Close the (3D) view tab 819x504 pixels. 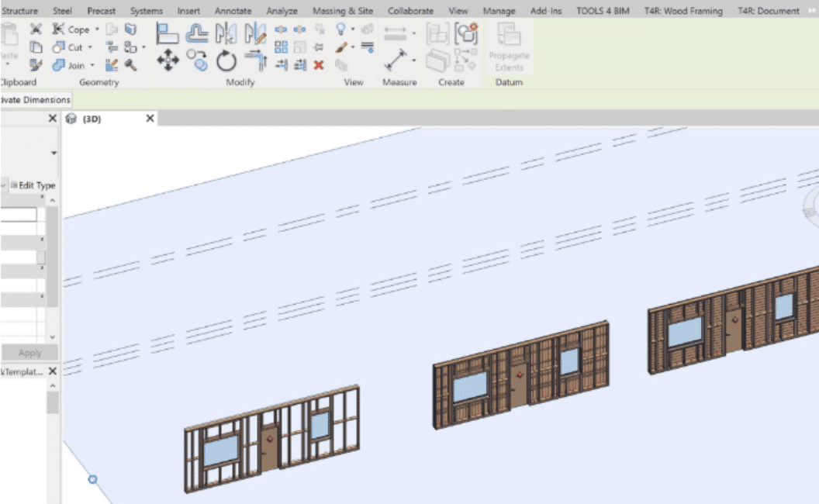point(150,119)
